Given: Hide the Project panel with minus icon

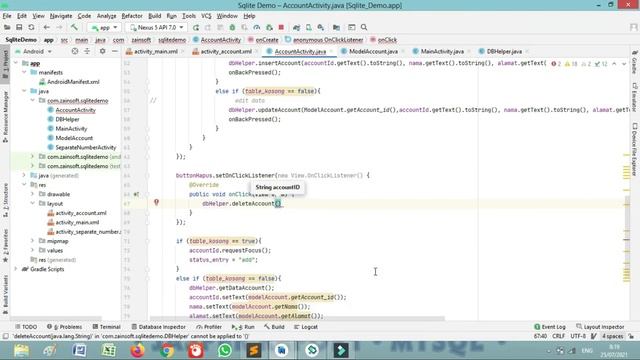Looking at the screenshot, I should pyautogui.click(x=115, y=51).
